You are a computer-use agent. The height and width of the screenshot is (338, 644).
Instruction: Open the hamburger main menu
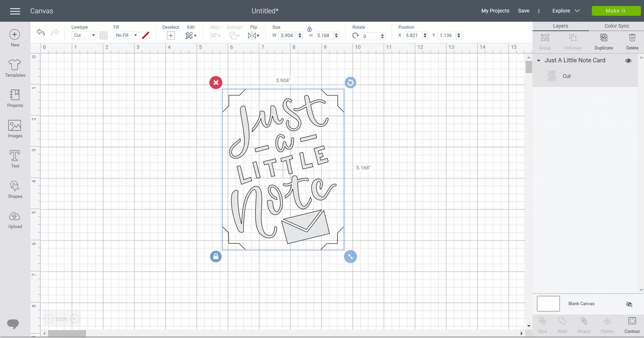coord(15,11)
